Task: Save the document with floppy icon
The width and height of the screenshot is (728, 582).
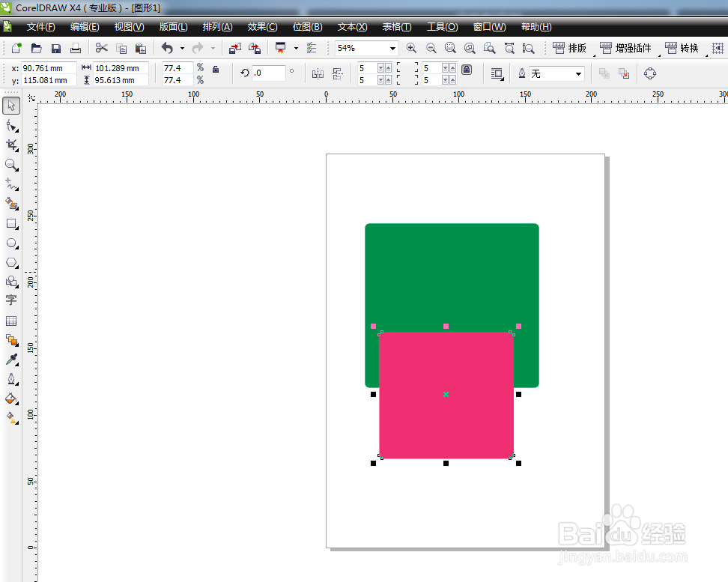Action: 56,48
